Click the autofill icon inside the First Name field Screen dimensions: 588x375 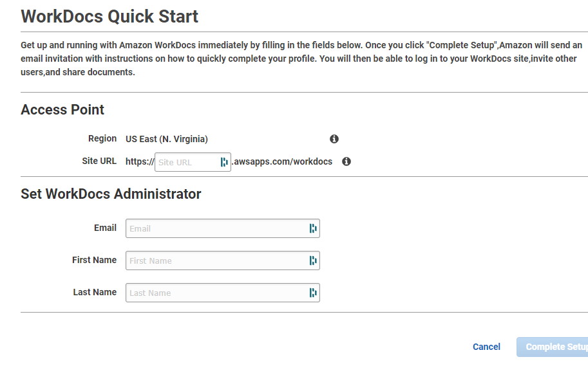pos(313,261)
